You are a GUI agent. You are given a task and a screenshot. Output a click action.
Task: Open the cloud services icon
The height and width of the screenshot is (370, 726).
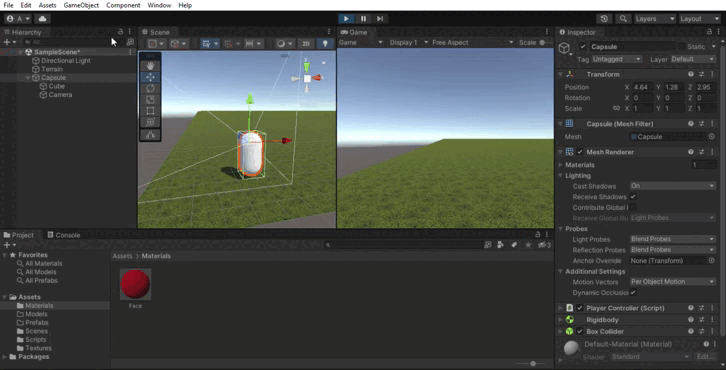tap(42, 19)
